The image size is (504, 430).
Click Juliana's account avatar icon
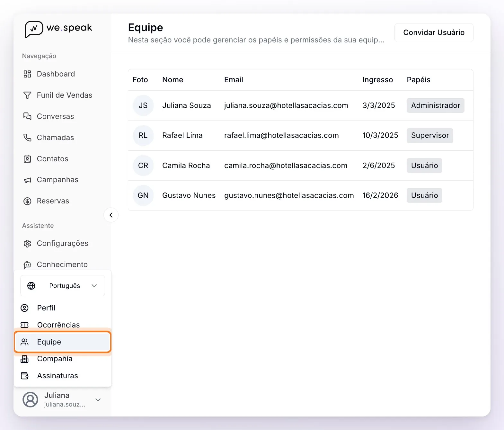click(x=30, y=400)
